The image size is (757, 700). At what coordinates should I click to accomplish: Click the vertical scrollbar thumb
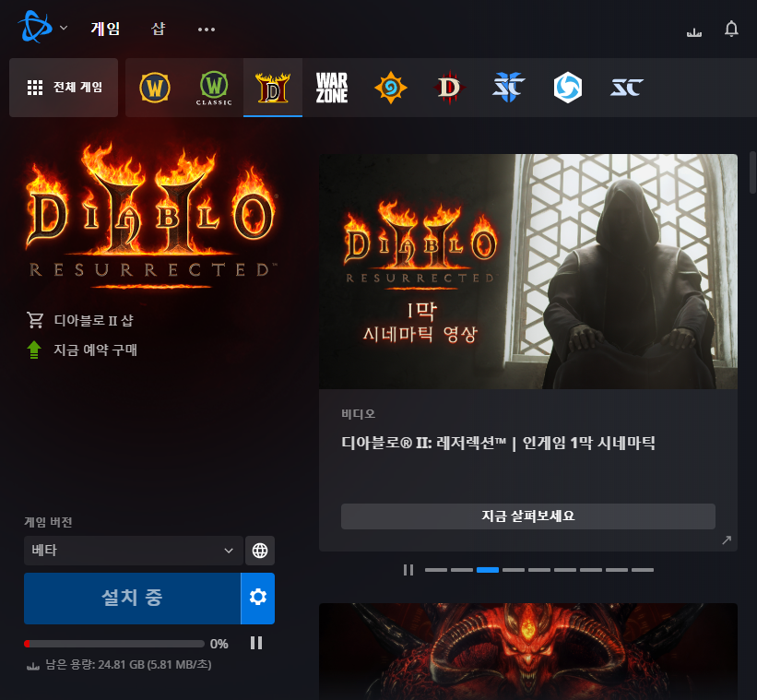pos(752,172)
